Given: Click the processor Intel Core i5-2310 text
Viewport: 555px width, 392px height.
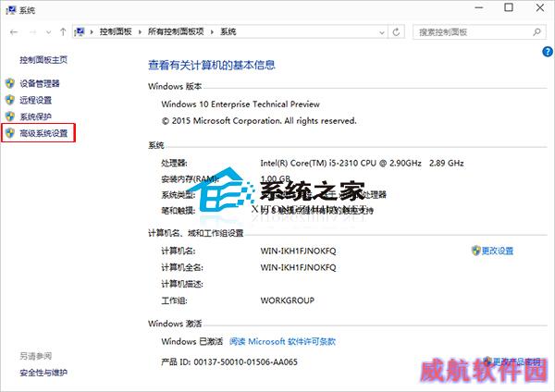Looking at the screenshot, I should coord(362,163).
